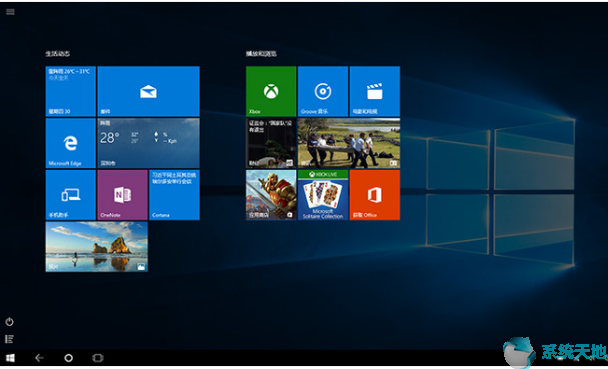Open the Store tile with warrior artwork
The height and width of the screenshot is (369, 608).
pyautogui.click(x=271, y=195)
